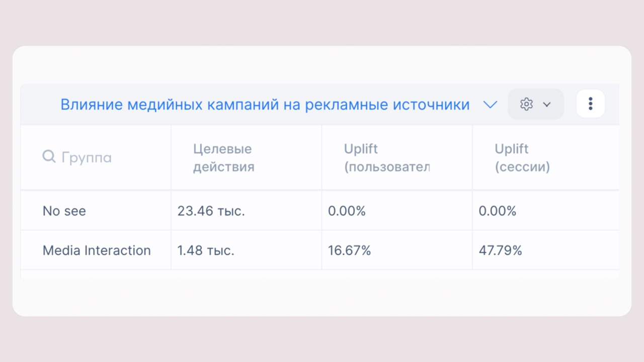This screenshot has width=644, height=362.
Task: Click the 0.00% user uplift for No see
Action: [x=347, y=211]
